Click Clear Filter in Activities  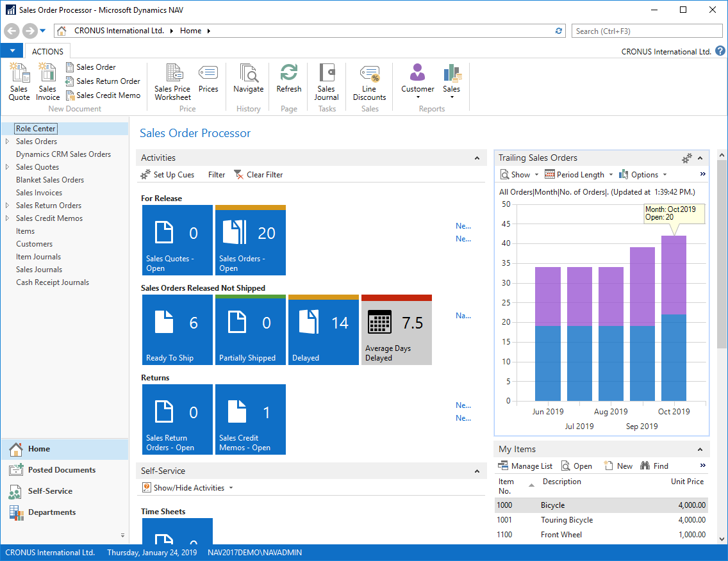[258, 174]
